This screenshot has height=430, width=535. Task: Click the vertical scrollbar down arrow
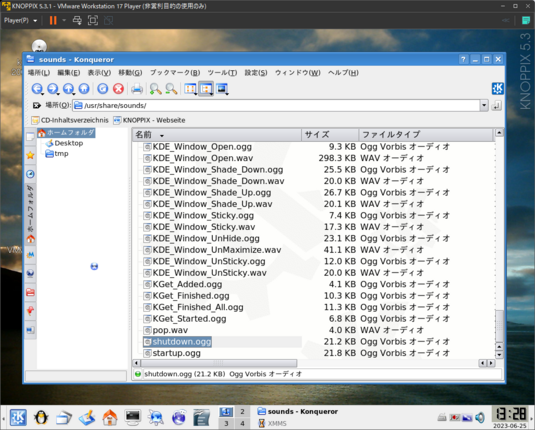click(x=499, y=355)
